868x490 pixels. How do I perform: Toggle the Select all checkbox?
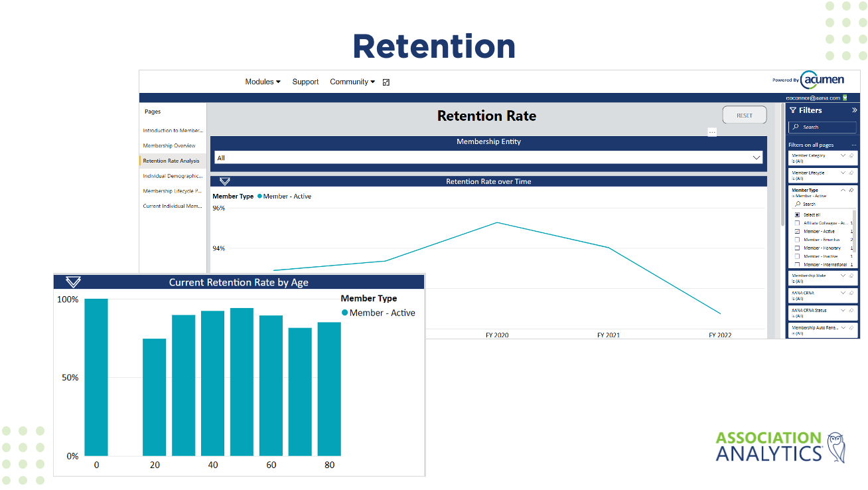coord(796,214)
